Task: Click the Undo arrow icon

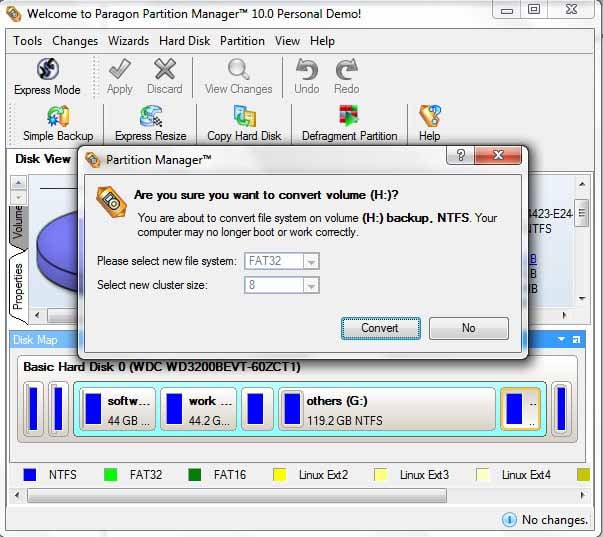Action: pyautogui.click(x=306, y=69)
